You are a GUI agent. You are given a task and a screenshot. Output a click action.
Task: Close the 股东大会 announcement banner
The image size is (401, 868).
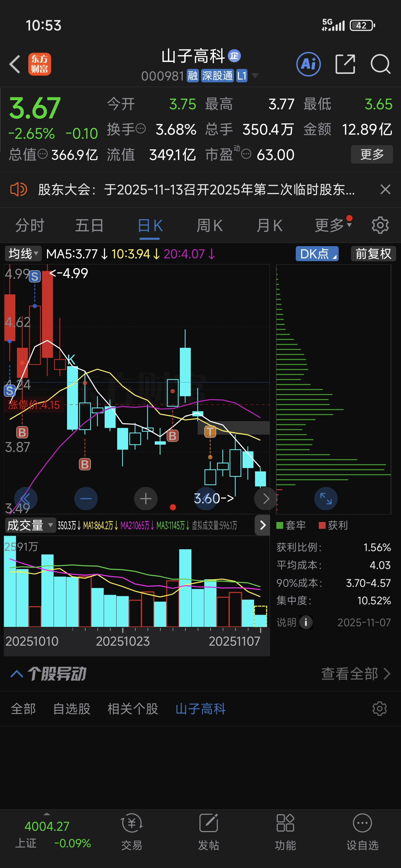tap(385, 189)
